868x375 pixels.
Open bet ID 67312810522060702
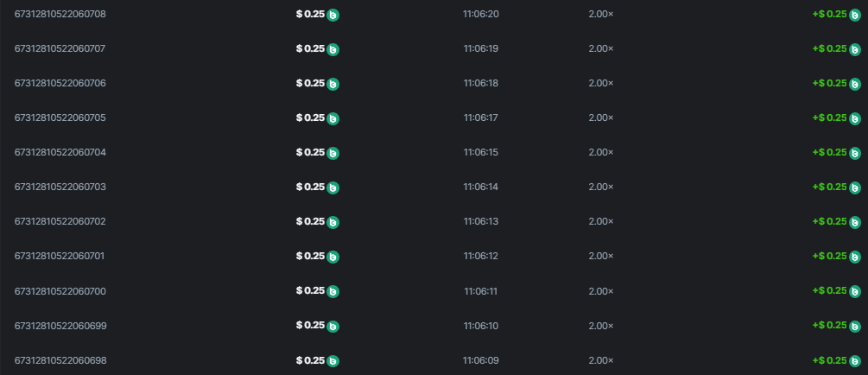coord(60,221)
